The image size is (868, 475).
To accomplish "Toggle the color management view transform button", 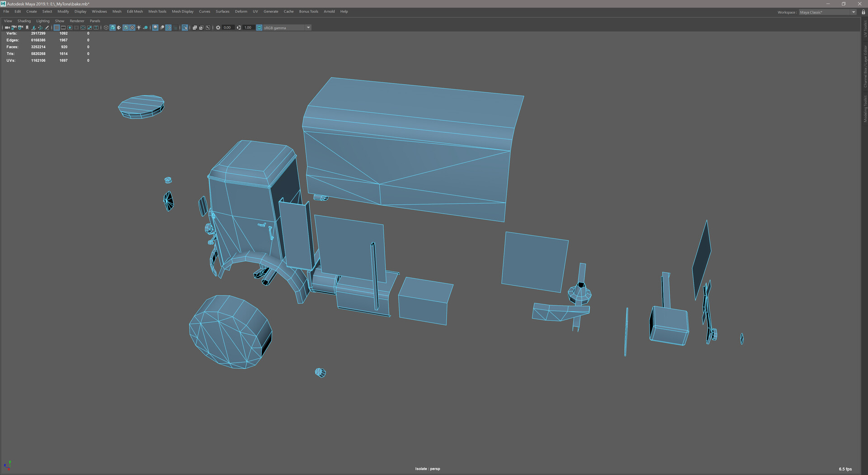I will pyautogui.click(x=259, y=28).
